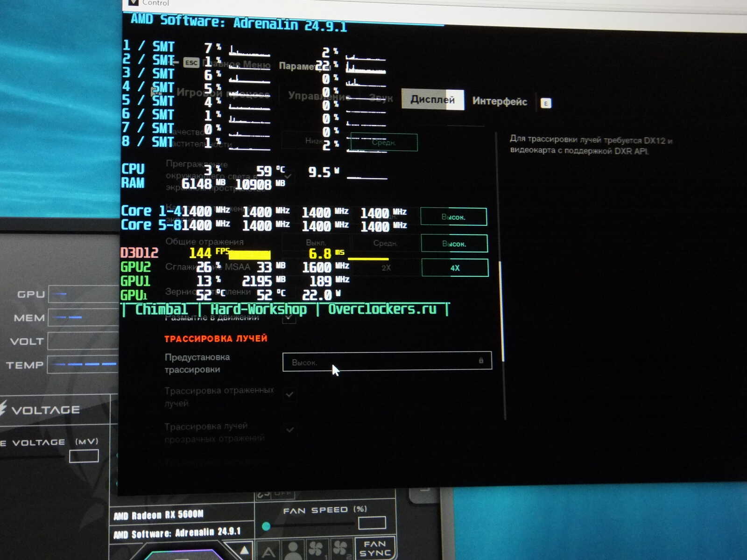Screen dimensions: 747x560
Task: Set MSAA anti-aliasing to 4X
Action: tap(455, 268)
